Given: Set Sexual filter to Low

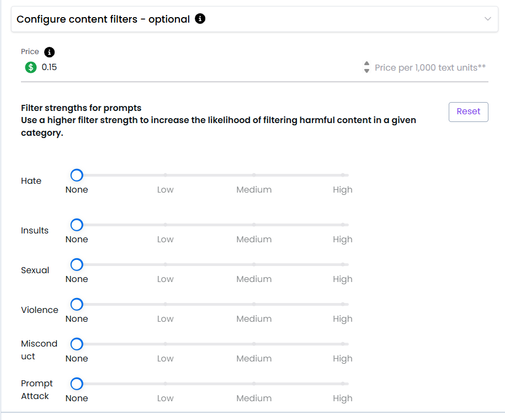Looking at the screenshot, I should pos(165,265).
